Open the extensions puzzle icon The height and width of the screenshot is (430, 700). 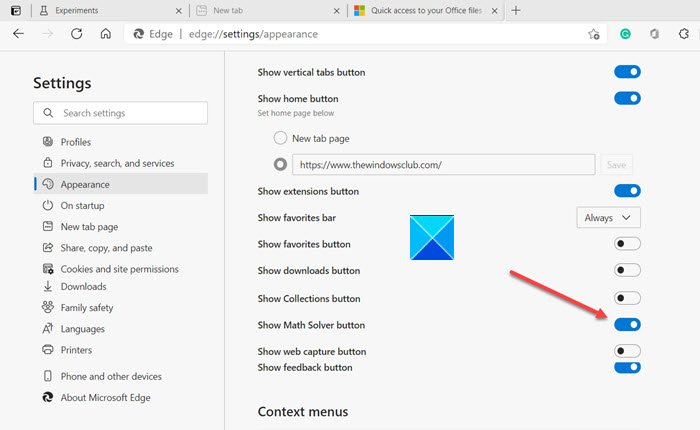683,34
